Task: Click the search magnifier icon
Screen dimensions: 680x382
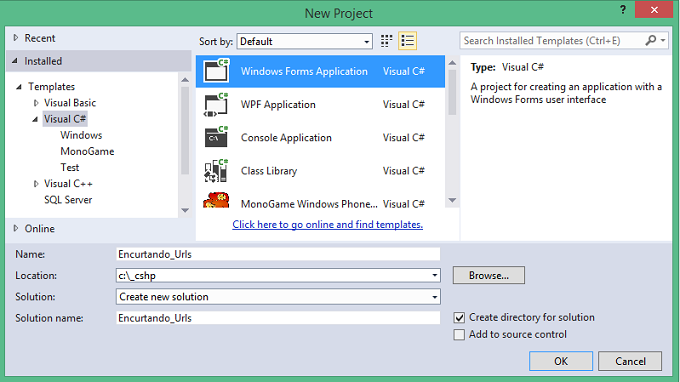Action: pyautogui.click(x=650, y=40)
